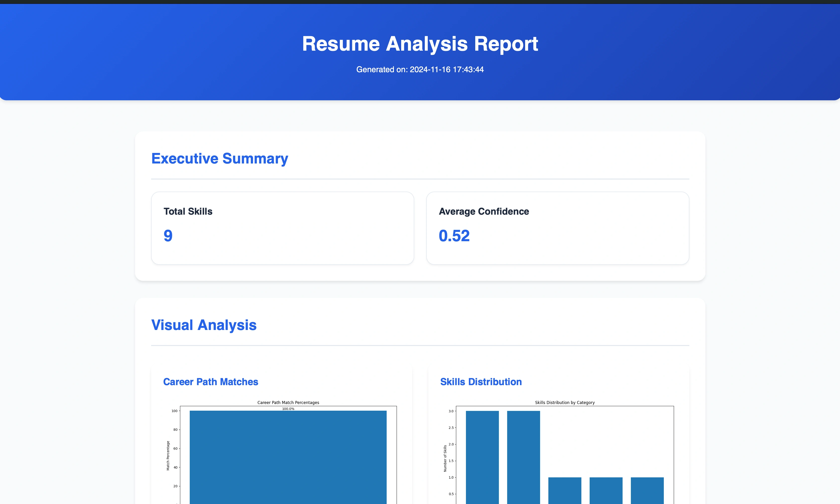The height and width of the screenshot is (504, 840).
Task: Click the Career Path Match Percentages chart title
Action: click(288, 402)
